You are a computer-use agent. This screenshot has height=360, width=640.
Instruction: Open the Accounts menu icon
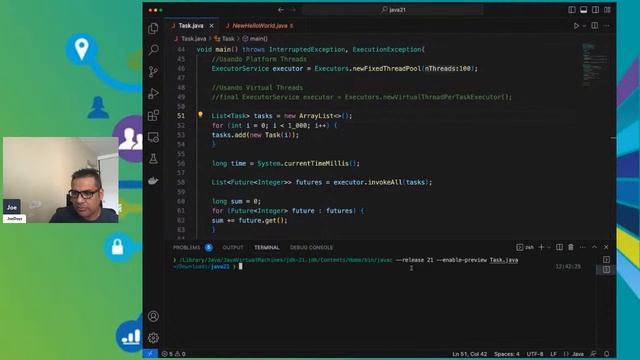coord(153,316)
